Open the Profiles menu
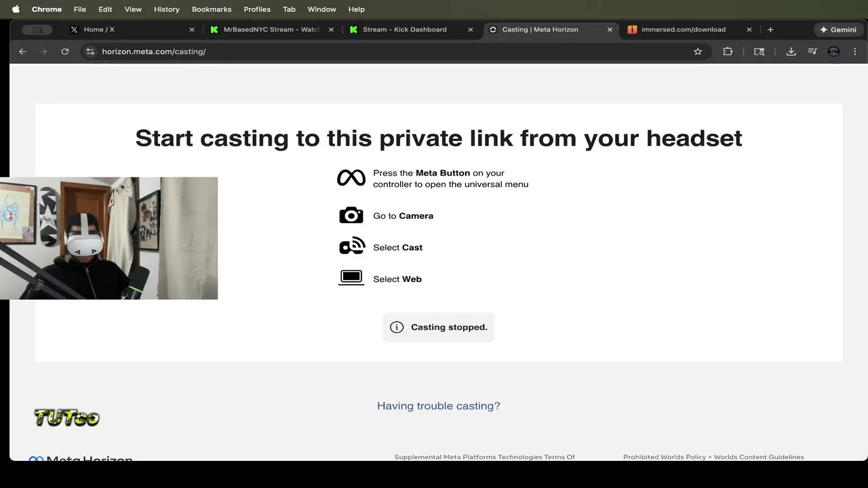 (x=257, y=9)
